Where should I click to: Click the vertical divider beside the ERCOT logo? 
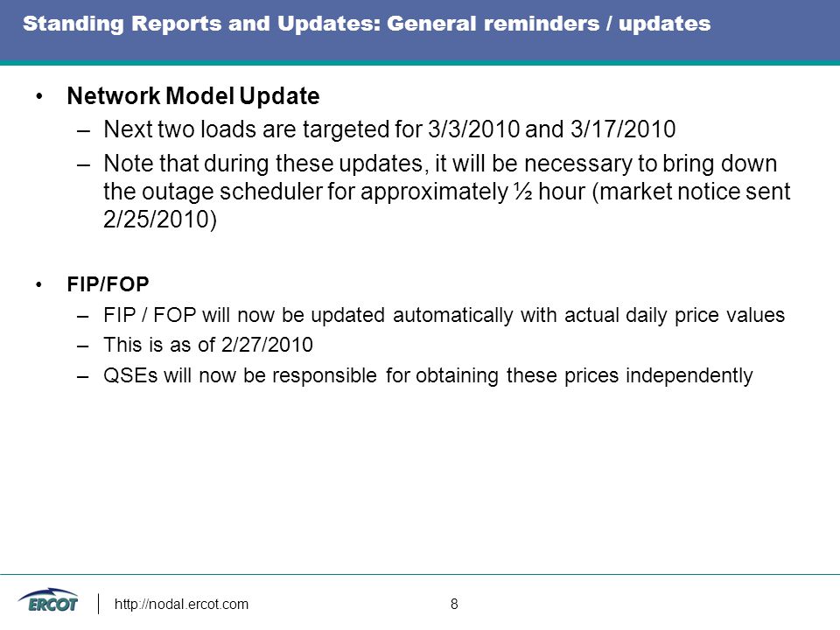(x=99, y=604)
